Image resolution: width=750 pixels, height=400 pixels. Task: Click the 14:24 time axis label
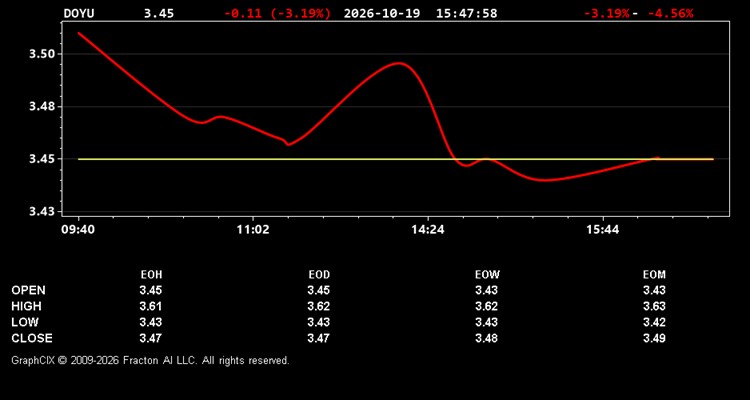coord(428,230)
